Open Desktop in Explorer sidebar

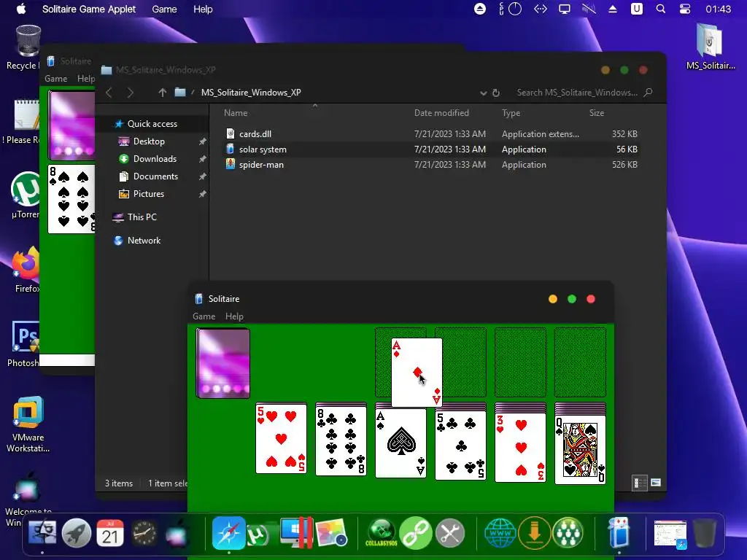149,141
